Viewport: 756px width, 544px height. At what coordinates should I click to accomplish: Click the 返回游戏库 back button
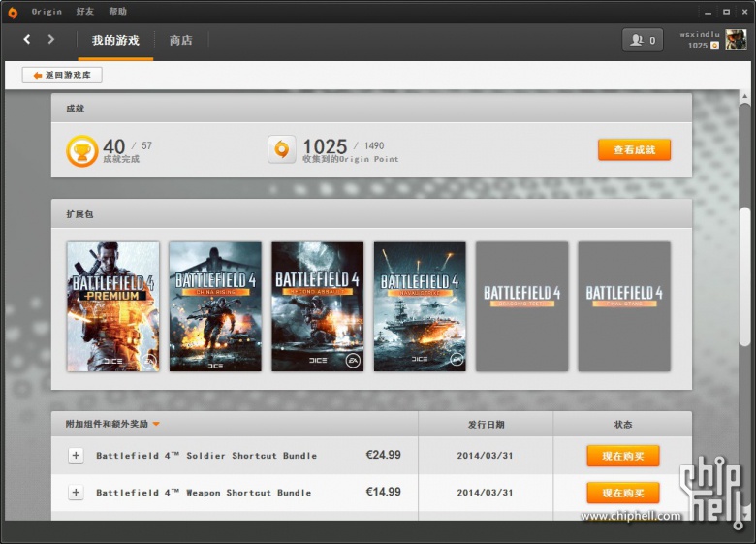click(x=62, y=75)
